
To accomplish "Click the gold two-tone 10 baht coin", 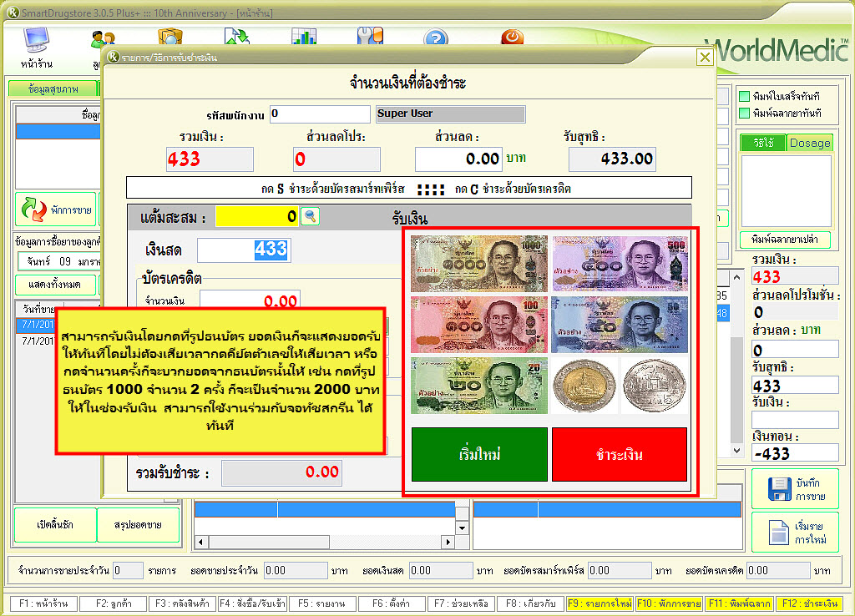I will (x=584, y=385).
